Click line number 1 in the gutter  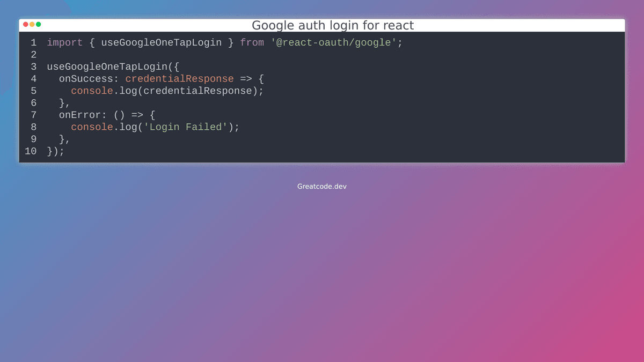(x=33, y=42)
